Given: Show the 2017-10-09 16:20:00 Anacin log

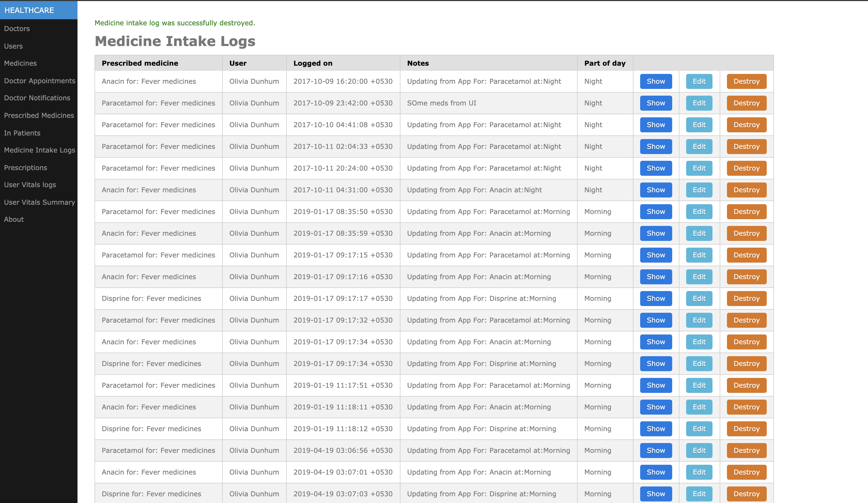Looking at the screenshot, I should coord(655,81).
